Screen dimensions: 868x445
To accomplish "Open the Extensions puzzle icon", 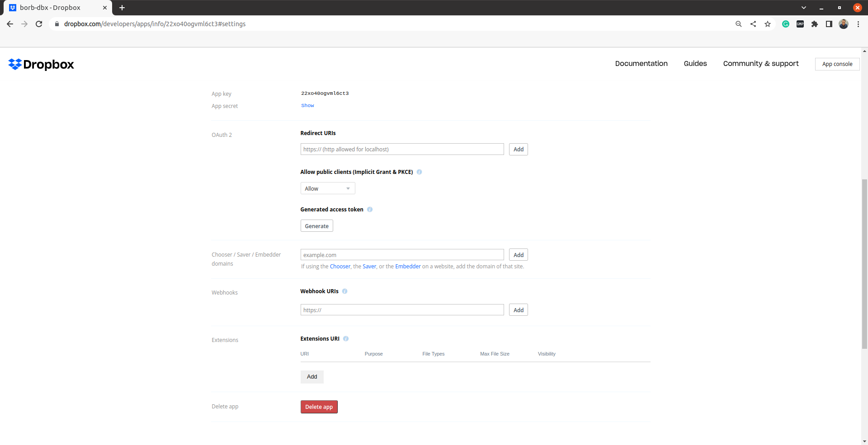I will pyautogui.click(x=815, y=24).
